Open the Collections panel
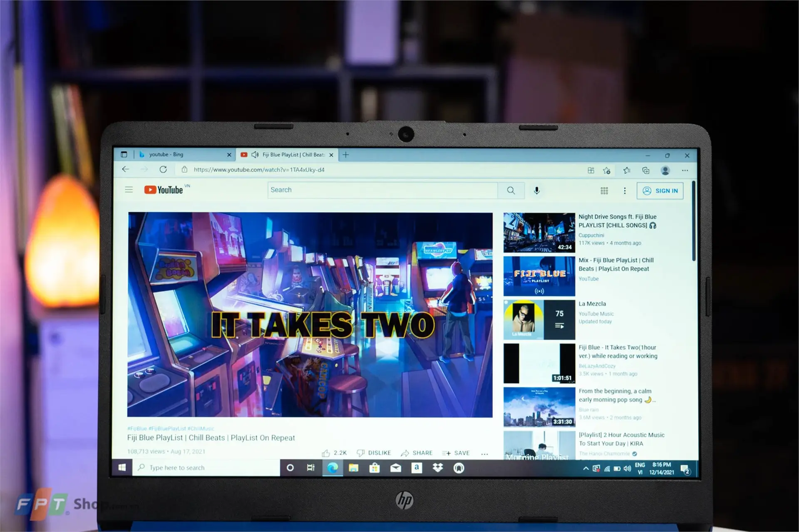The image size is (799, 532). pyautogui.click(x=646, y=170)
